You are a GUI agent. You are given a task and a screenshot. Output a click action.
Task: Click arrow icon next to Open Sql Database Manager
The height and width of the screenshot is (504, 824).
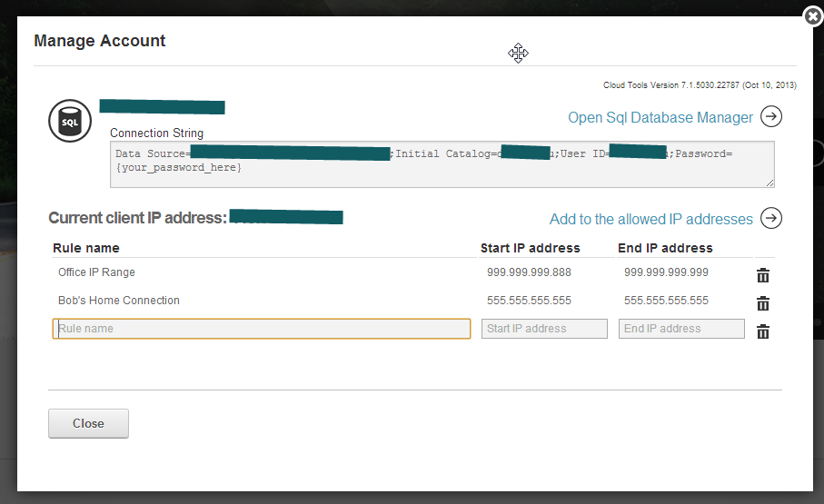coord(771,116)
